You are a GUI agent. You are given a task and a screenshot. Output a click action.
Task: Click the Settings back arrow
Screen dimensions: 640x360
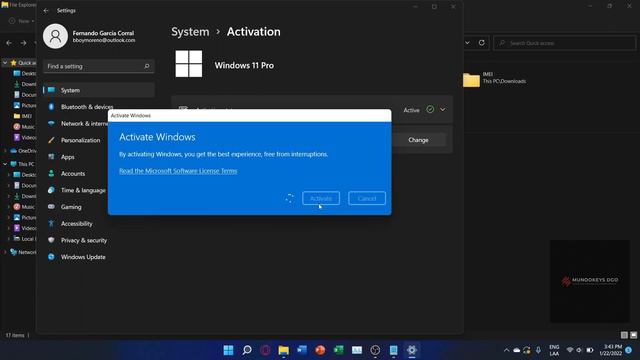46,11
